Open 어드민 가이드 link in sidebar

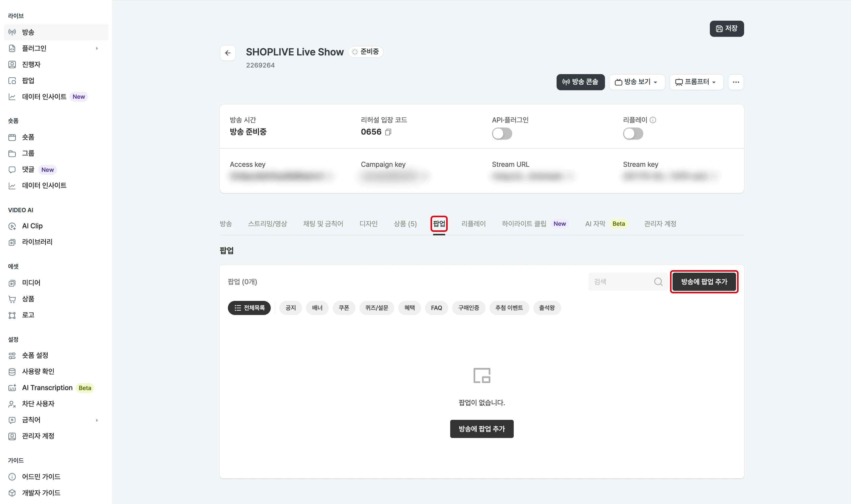pyautogui.click(x=56, y=477)
